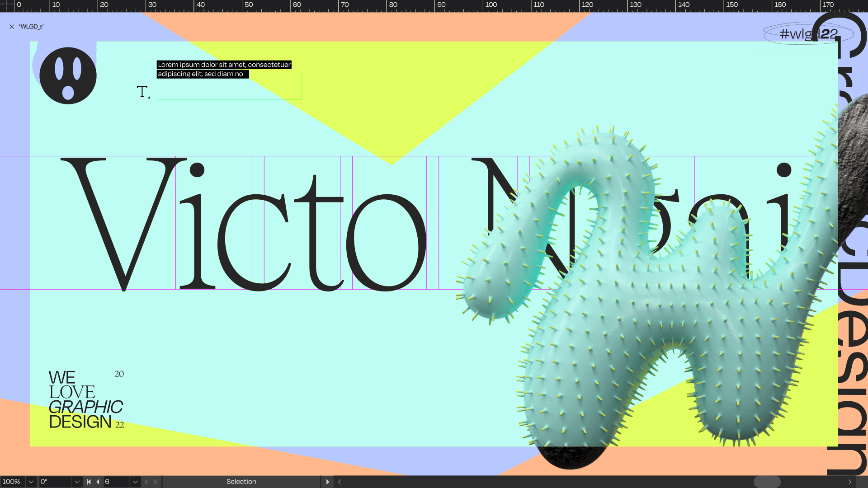Select the Lorem ipsum highlighted text
This screenshot has width=868, height=488.
[x=224, y=69]
